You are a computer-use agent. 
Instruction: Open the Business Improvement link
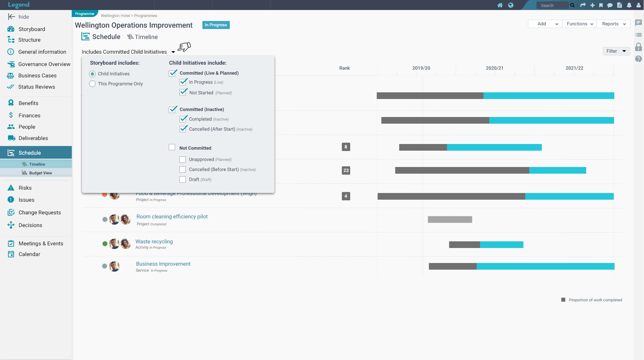point(163,264)
